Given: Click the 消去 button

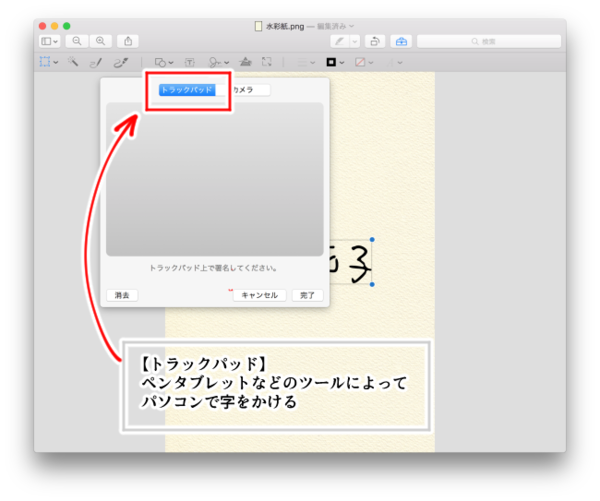Looking at the screenshot, I should pos(122,295).
